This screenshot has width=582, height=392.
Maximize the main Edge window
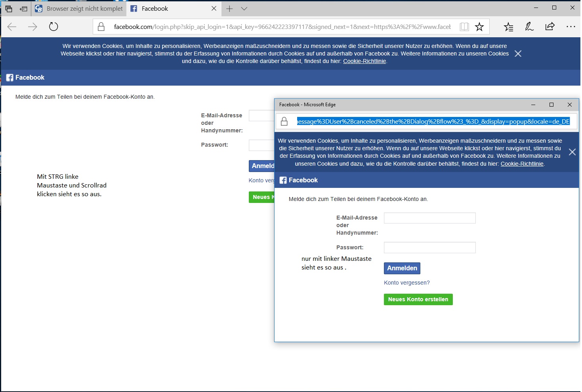[x=554, y=8]
